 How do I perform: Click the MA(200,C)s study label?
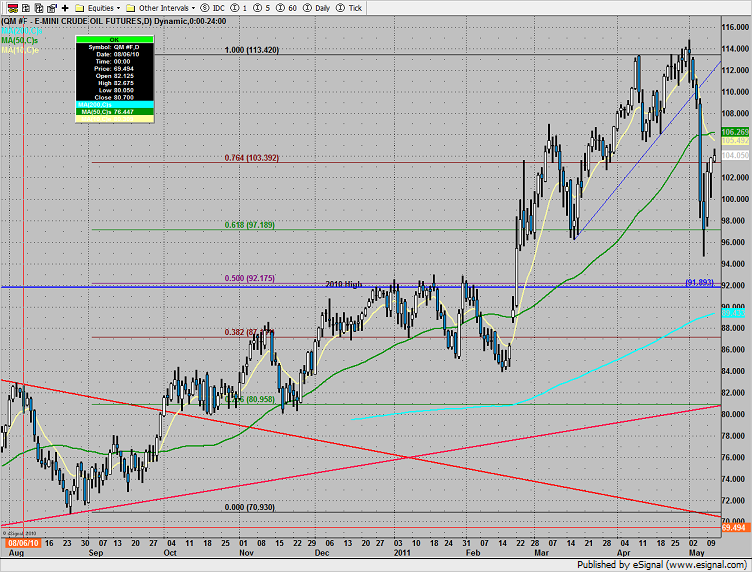tap(22, 31)
